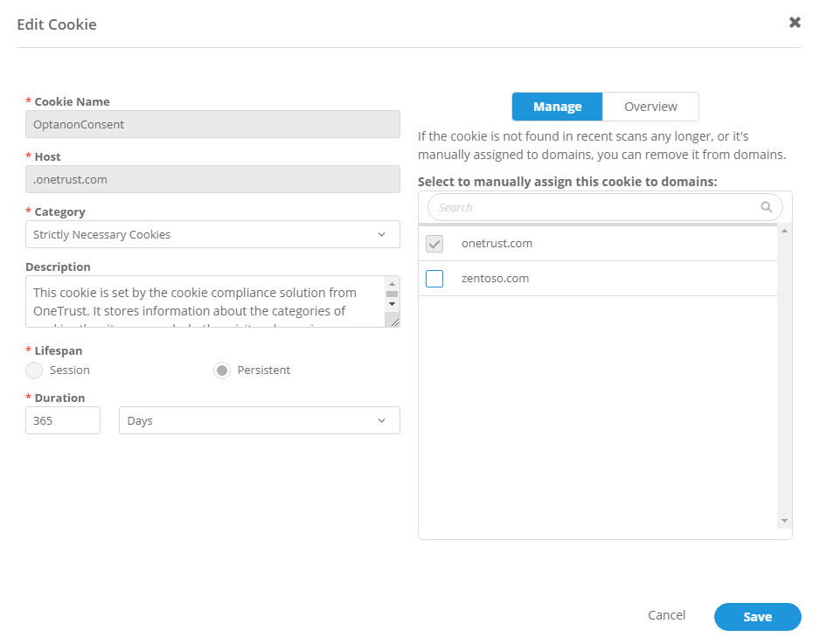Close the Edit Cookie dialog
The height and width of the screenshot is (644, 813).
[794, 22]
